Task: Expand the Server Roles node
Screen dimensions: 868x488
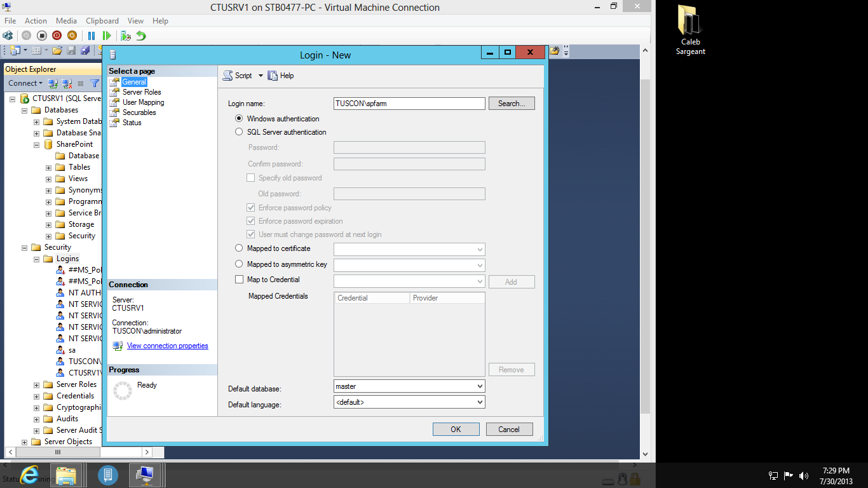Action: (37, 384)
